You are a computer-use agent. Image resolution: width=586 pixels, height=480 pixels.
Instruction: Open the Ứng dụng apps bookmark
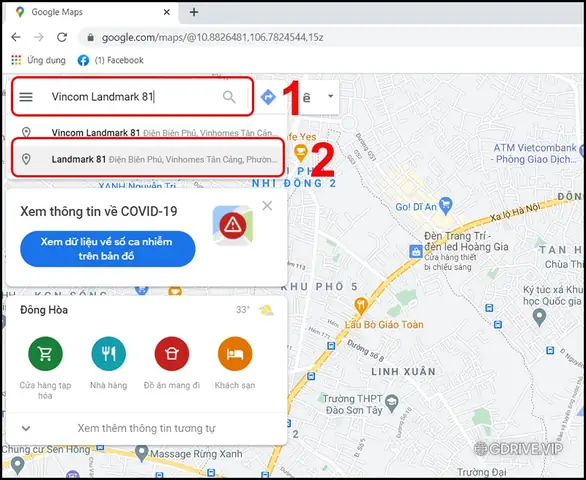(38, 60)
